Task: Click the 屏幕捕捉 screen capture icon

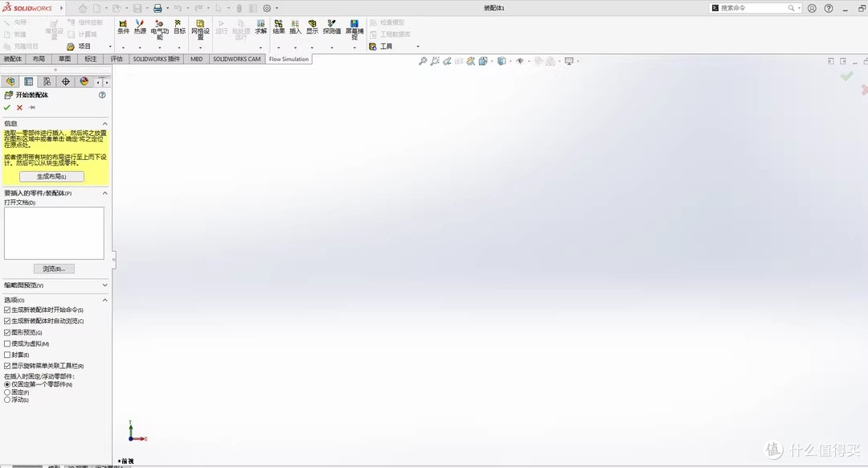Action: pyautogui.click(x=354, y=30)
